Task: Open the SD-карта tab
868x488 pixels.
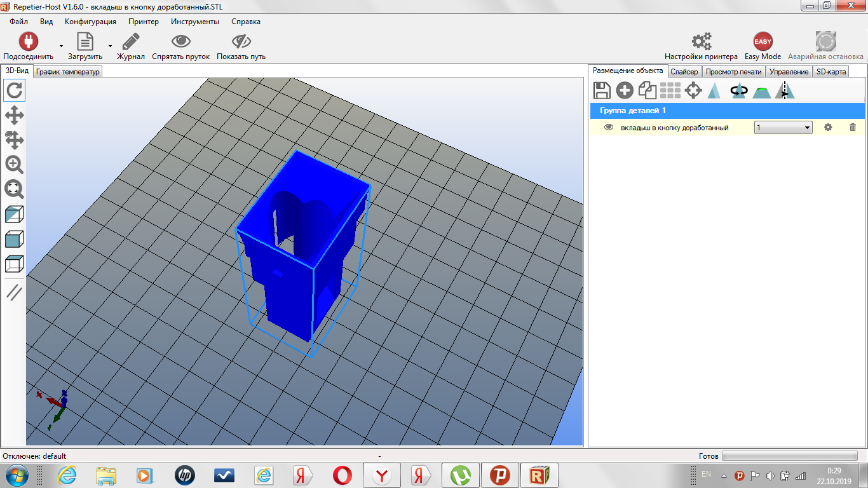Action: click(831, 72)
